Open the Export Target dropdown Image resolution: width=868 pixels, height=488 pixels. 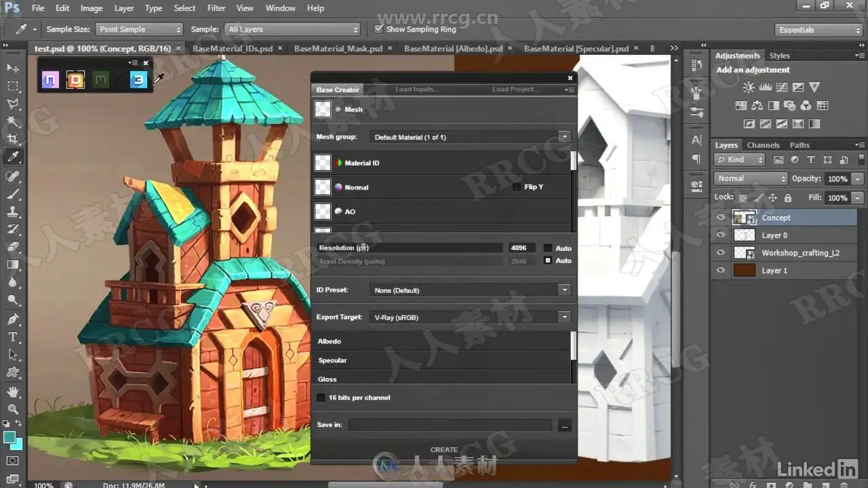tap(471, 317)
